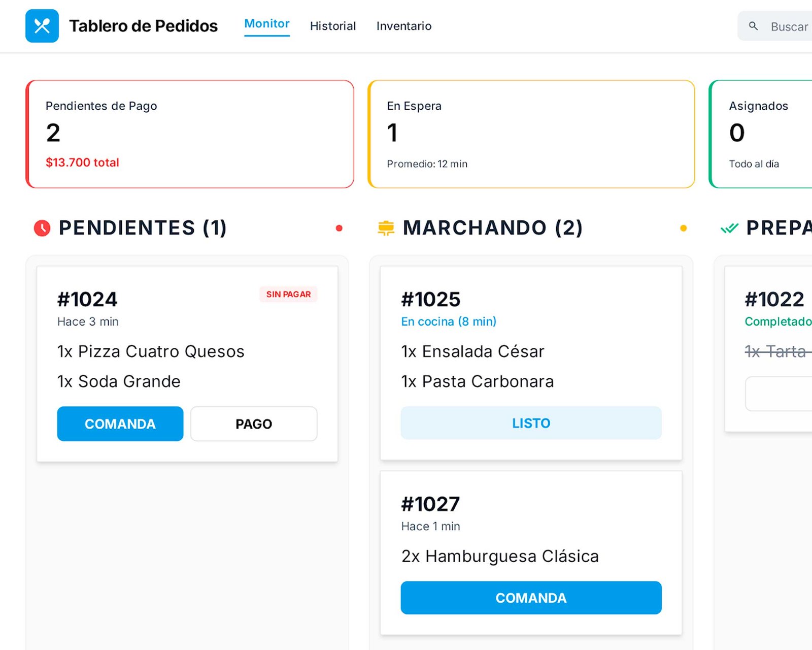
Task: Open order #1022 card title
Action: [x=774, y=299]
